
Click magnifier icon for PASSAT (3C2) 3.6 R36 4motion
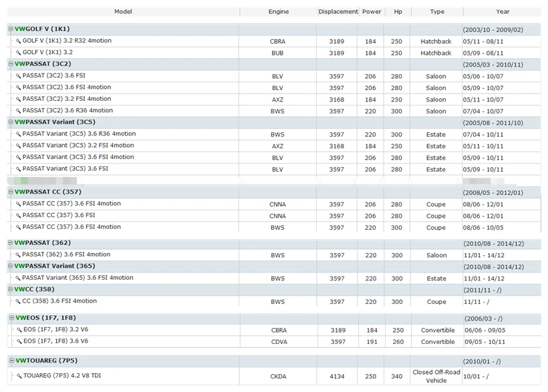(x=18, y=111)
